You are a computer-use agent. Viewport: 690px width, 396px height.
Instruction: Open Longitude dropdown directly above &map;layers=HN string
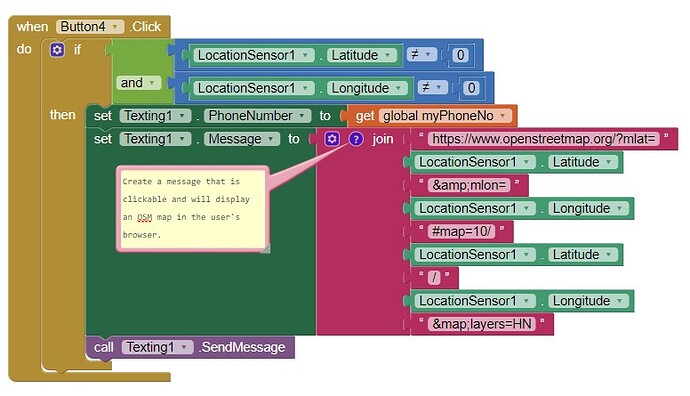(588, 301)
